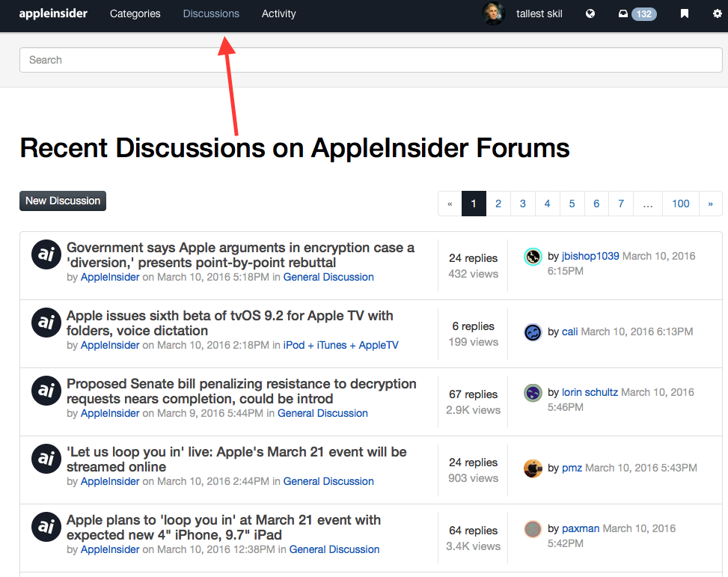
Task: Open cali user profile link
Action: [x=569, y=332]
